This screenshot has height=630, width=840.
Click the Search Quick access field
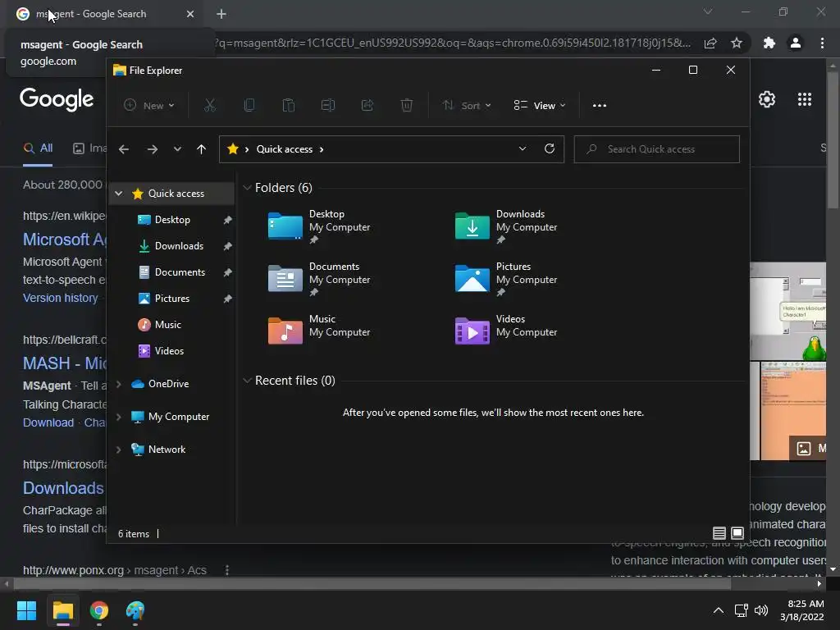click(x=657, y=149)
